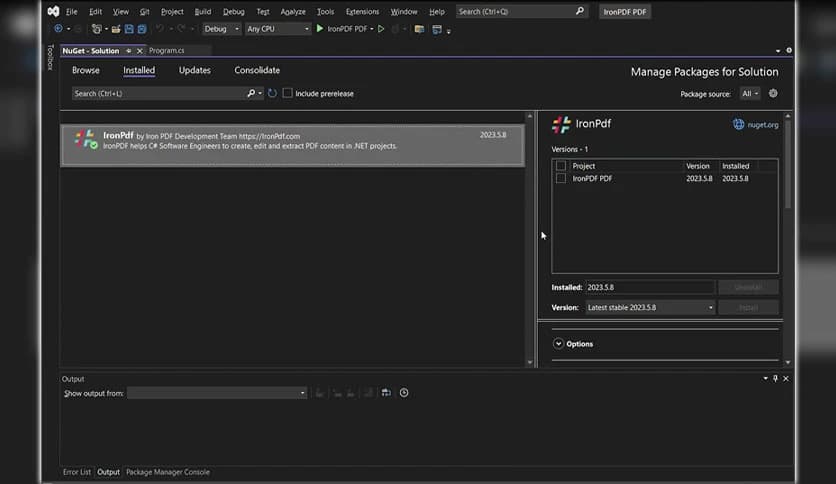The image size is (836, 484).
Task: Open NuGet package source settings gear
Action: click(x=773, y=94)
